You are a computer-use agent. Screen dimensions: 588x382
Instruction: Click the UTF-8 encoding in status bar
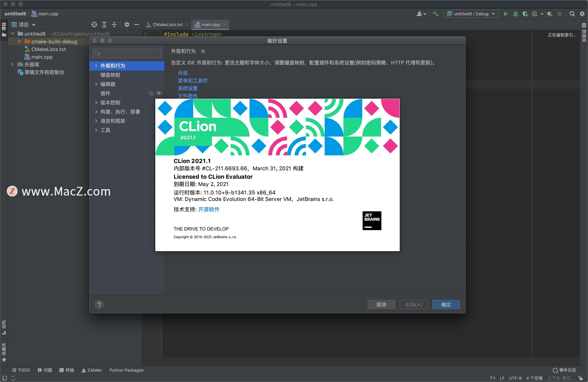(x=515, y=378)
